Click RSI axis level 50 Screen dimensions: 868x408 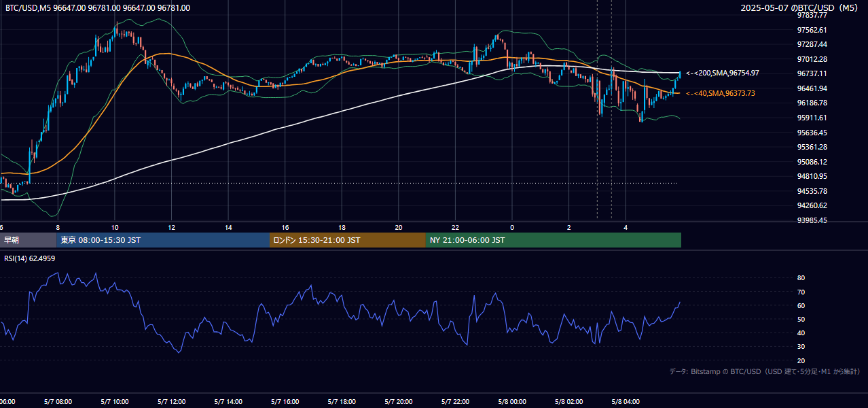point(801,319)
